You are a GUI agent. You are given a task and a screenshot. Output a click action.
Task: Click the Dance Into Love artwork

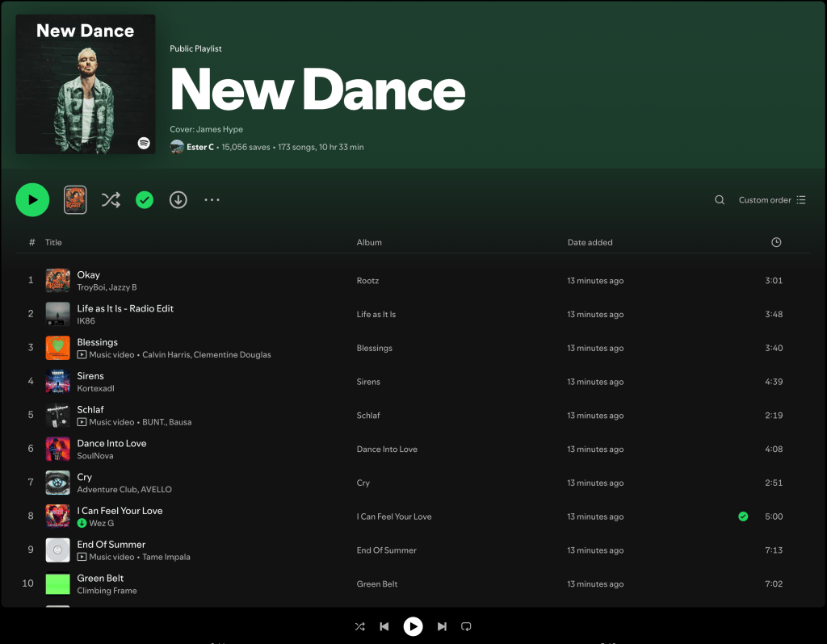point(58,449)
